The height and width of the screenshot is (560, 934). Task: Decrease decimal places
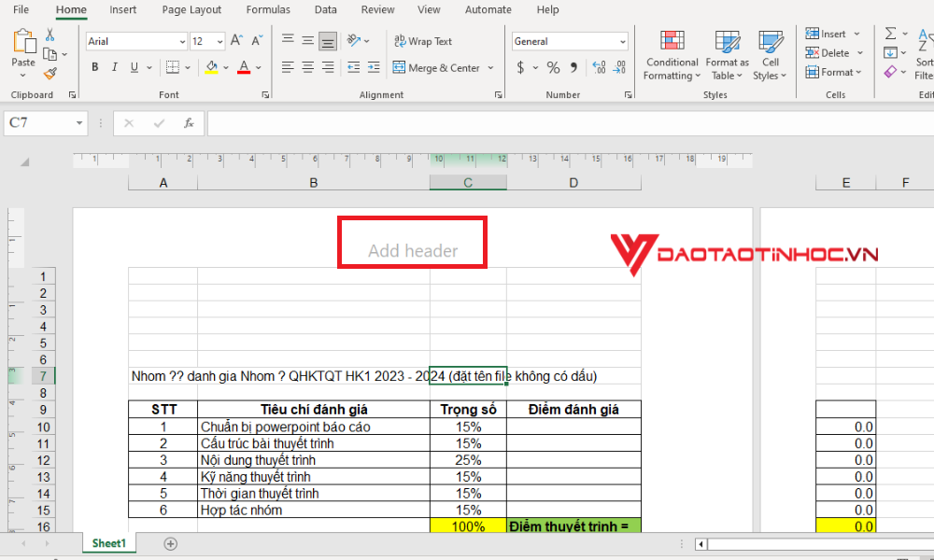click(x=619, y=67)
